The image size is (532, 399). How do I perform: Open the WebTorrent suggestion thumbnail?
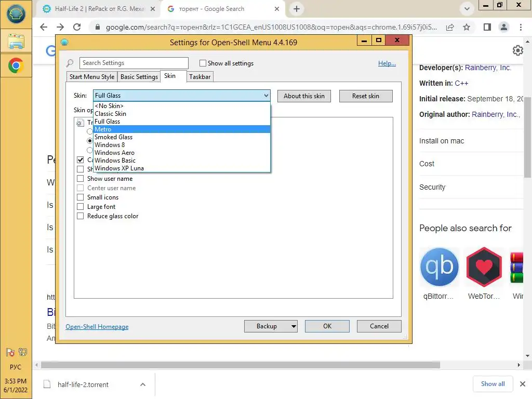484,267
